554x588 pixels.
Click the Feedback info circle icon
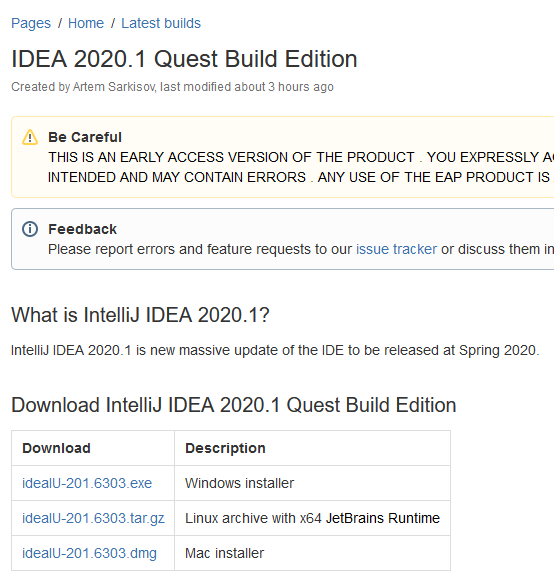tap(30, 229)
